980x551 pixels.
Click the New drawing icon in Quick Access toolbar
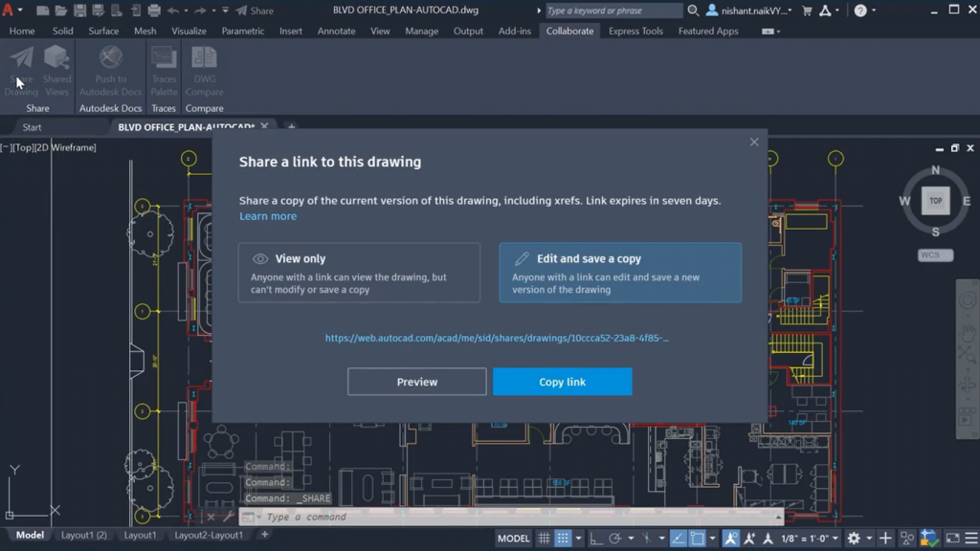click(42, 11)
